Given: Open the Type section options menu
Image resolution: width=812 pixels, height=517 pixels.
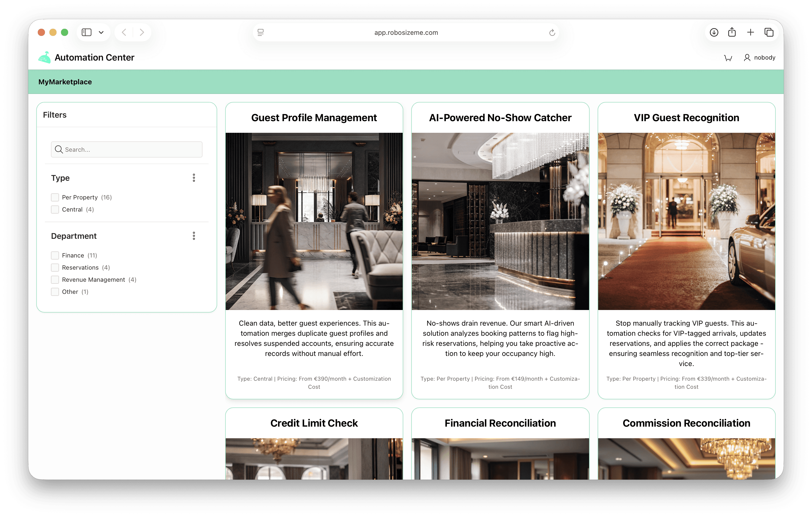Looking at the screenshot, I should tap(194, 178).
